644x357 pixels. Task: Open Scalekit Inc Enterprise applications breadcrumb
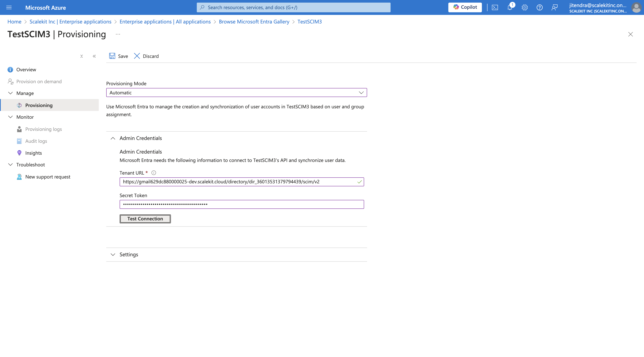click(70, 22)
